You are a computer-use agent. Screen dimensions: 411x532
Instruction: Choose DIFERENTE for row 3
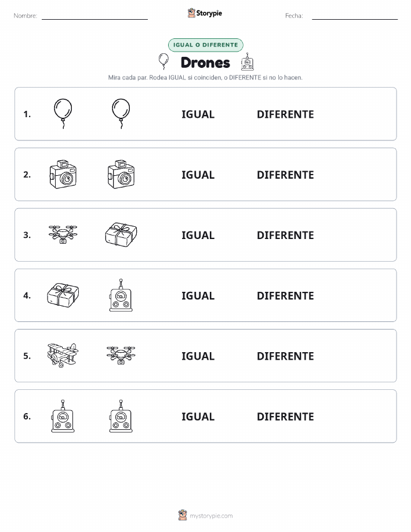pos(285,235)
